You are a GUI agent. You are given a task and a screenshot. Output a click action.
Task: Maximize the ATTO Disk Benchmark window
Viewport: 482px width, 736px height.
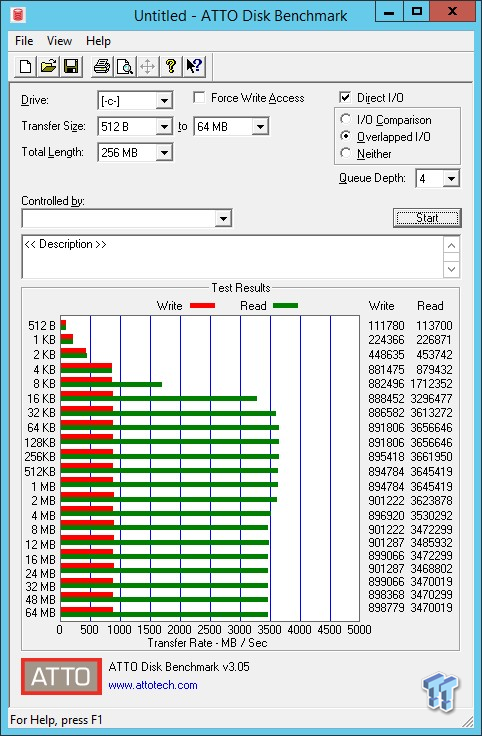coord(416,12)
